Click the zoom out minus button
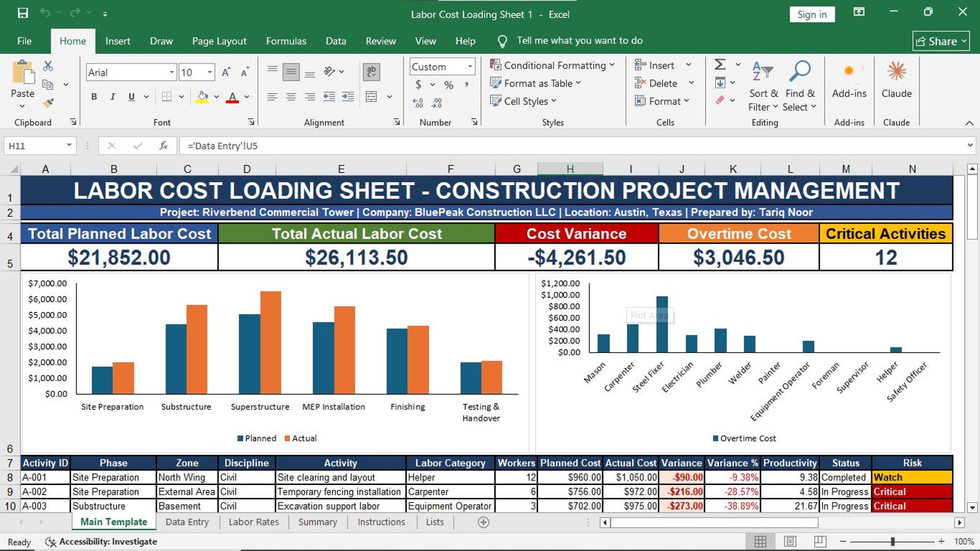This screenshot has height=551, width=980. [x=843, y=541]
